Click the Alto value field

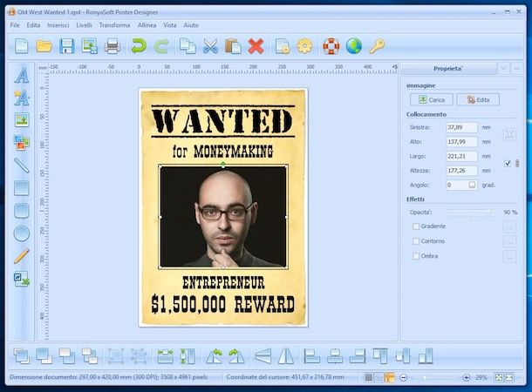tap(461, 142)
